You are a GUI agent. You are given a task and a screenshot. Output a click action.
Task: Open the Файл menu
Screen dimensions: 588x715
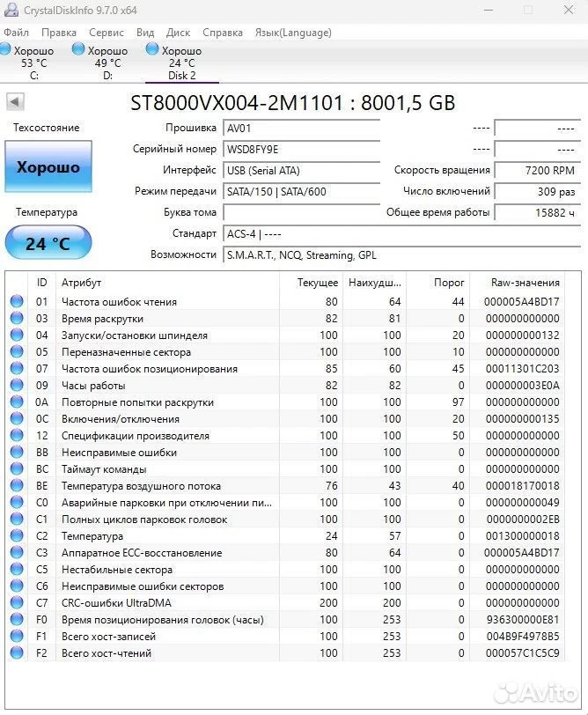pyautogui.click(x=16, y=33)
